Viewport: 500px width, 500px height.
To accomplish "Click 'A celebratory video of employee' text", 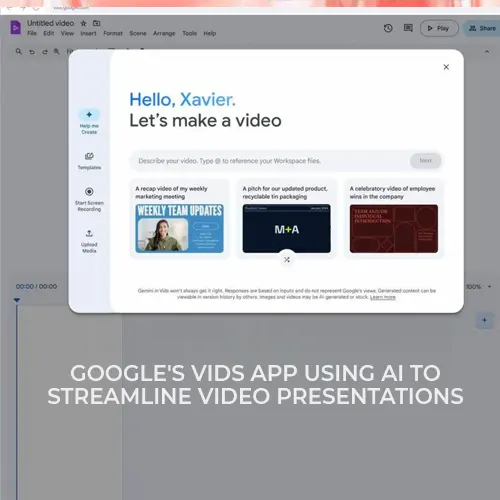I will click(x=392, y=189).
